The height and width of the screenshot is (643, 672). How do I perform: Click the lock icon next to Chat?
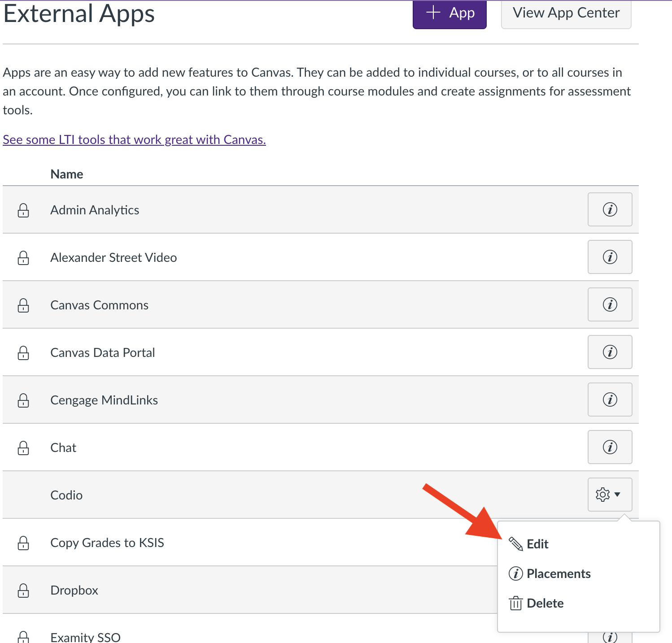23,447
